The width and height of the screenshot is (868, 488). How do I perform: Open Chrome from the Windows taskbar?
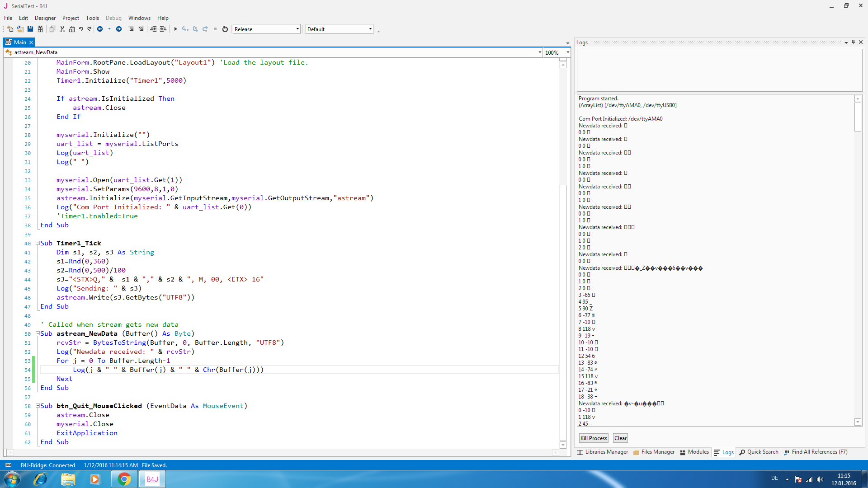point(124,479)
